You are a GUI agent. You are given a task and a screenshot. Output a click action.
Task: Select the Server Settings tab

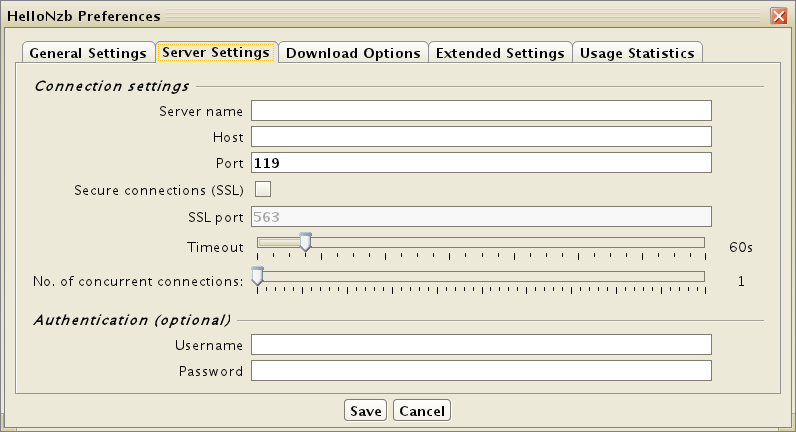(x=216, y=52)
